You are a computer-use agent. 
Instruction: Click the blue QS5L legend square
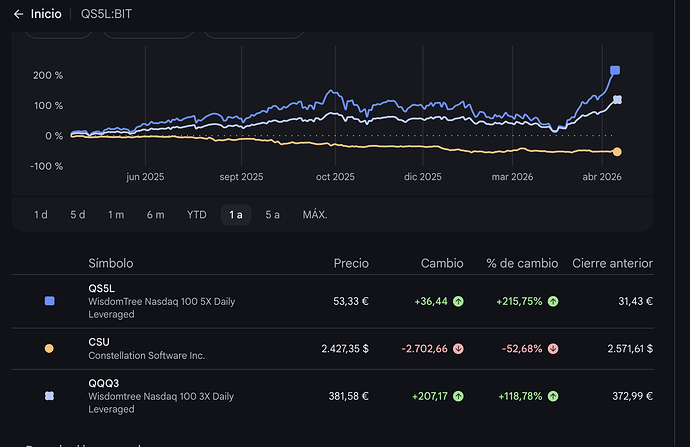50,301
